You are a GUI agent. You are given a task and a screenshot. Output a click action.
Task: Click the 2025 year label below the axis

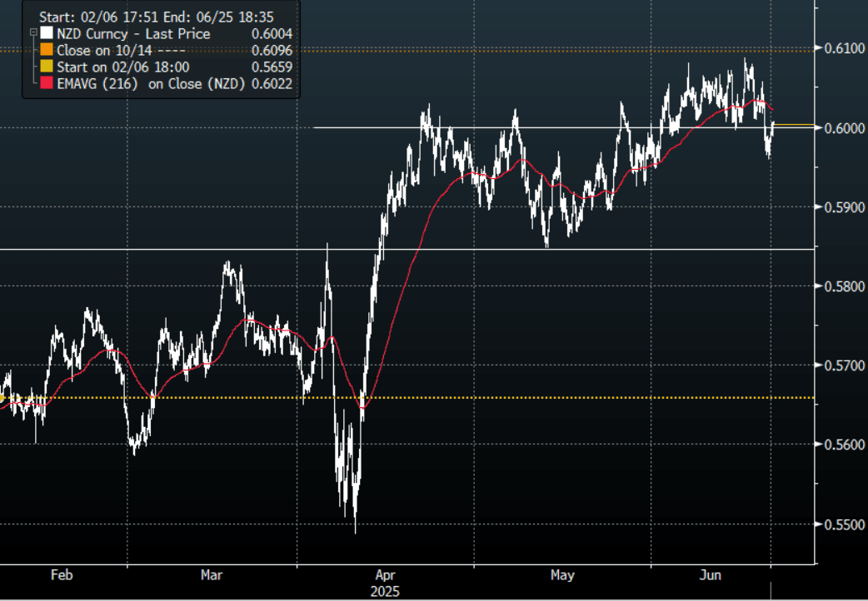pyautogui.click(x=385, y=592)
